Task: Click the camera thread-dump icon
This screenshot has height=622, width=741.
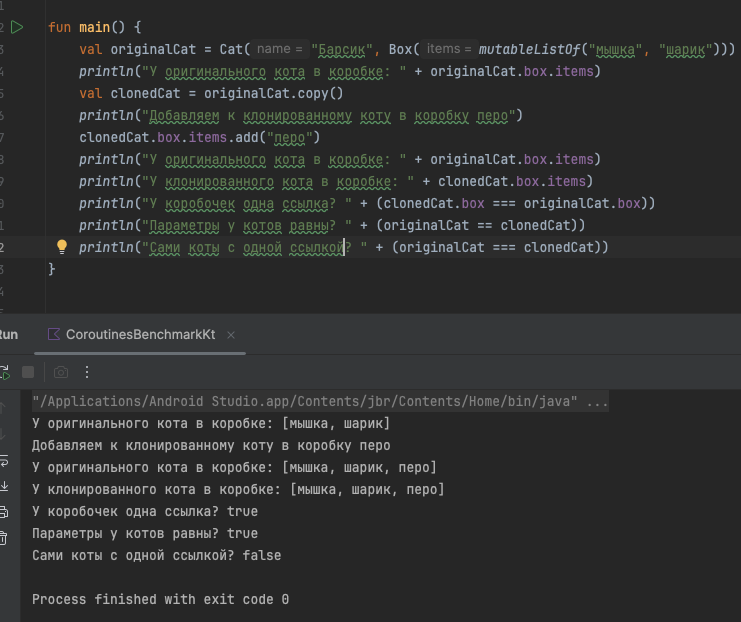Action: click(61, 372)
